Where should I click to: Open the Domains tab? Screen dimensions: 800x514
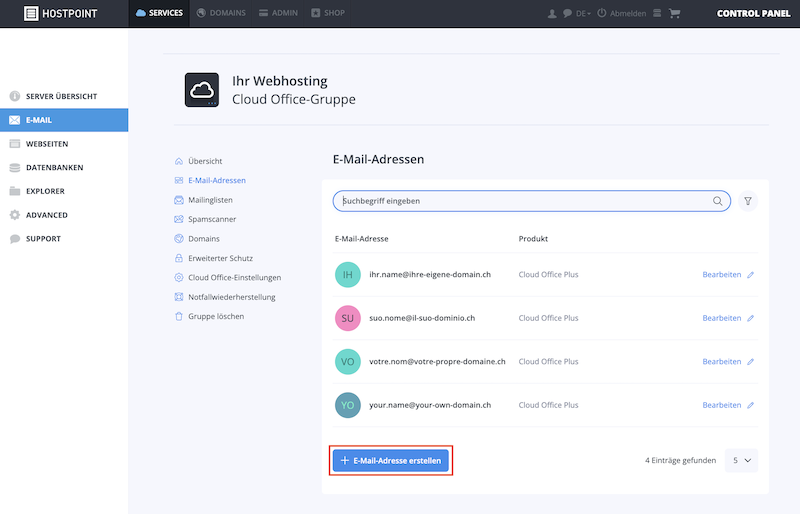pyautogui.click(x=221, y=13)
